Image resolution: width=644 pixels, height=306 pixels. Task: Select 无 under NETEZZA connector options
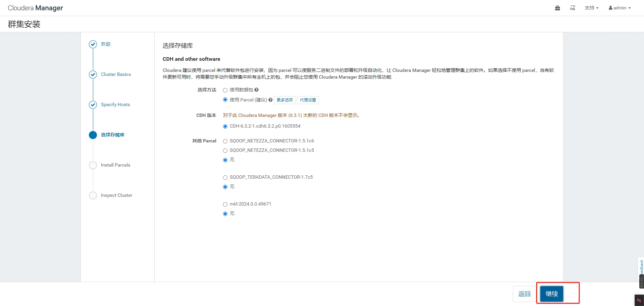pos(225,160)
